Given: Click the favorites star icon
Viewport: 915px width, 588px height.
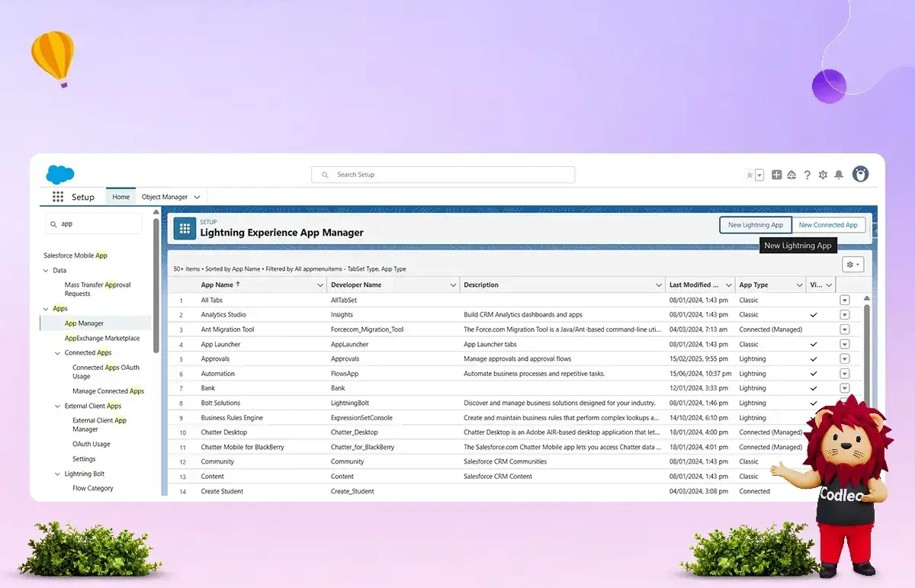Looking at the screenshot, I should (750, 175).
